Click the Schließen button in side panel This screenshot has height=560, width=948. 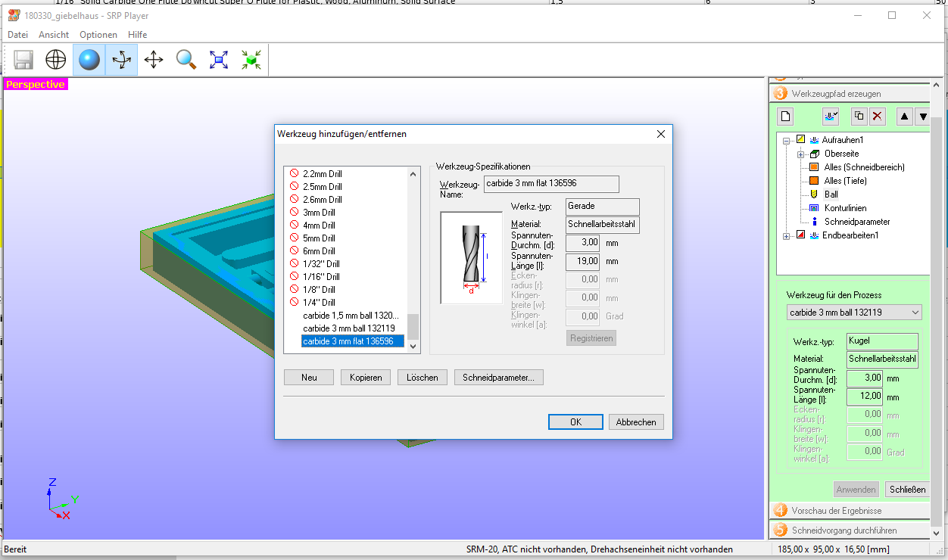pos(907,490)
